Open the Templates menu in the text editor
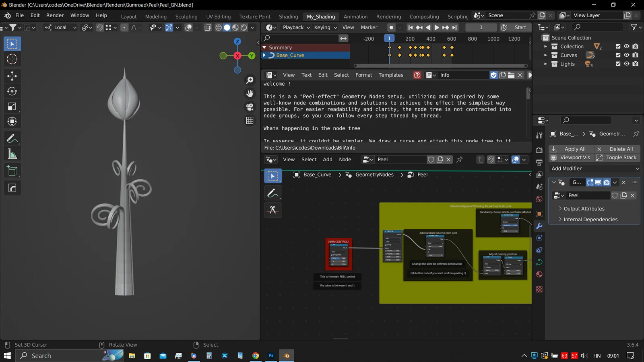 click(x=390, y=75)
